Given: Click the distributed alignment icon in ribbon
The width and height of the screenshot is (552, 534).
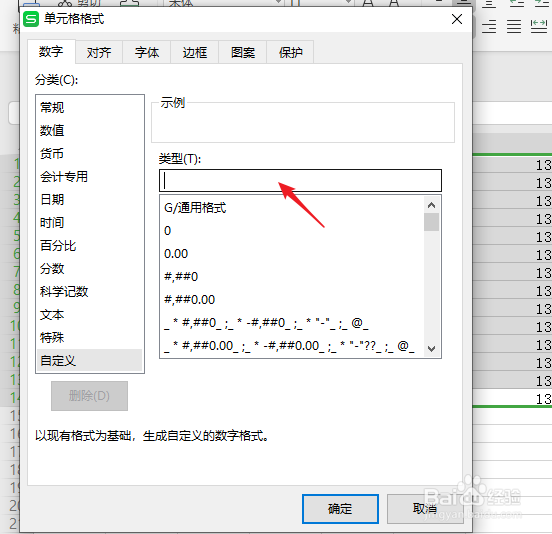Looking at the screenshot, I should (539, 27).
